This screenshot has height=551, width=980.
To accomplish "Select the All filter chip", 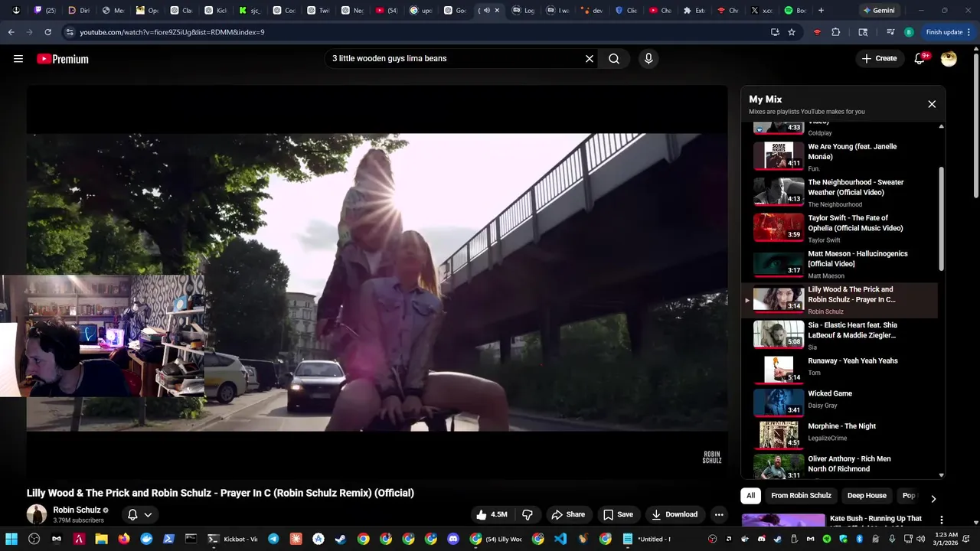I will point(750,496).
